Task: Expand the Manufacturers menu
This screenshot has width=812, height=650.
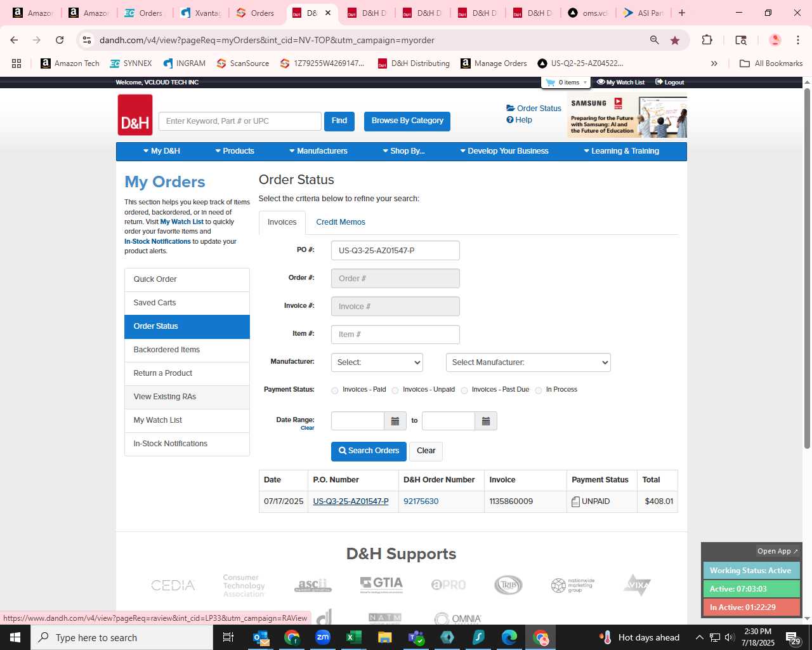Action: (318, 151)
